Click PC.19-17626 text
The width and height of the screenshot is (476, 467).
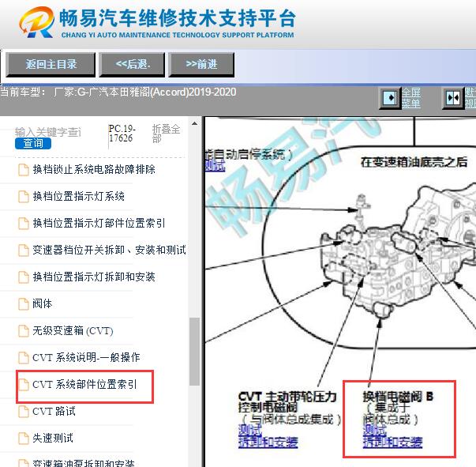tap(122, 134)
